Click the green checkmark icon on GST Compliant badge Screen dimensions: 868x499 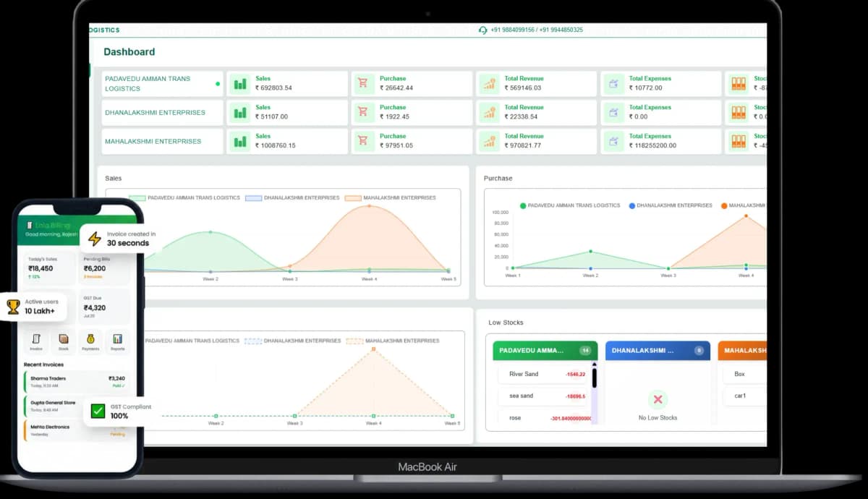98,411
